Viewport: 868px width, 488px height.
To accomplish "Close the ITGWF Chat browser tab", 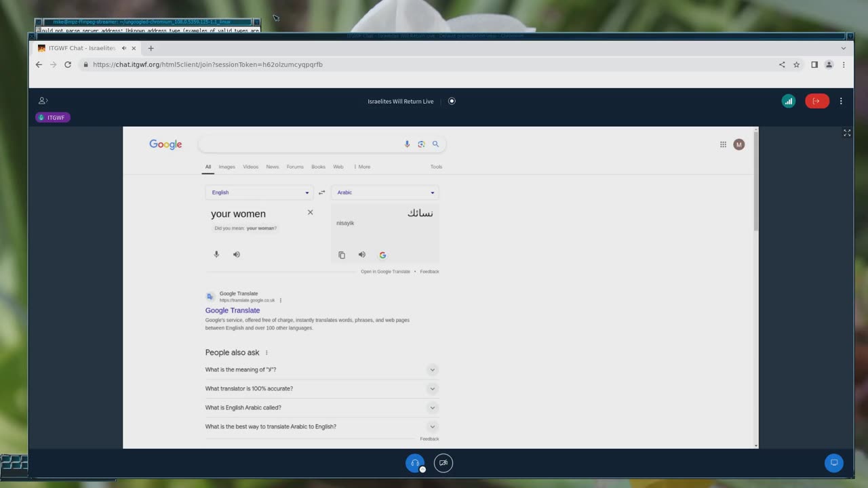I will pos(134,48).
